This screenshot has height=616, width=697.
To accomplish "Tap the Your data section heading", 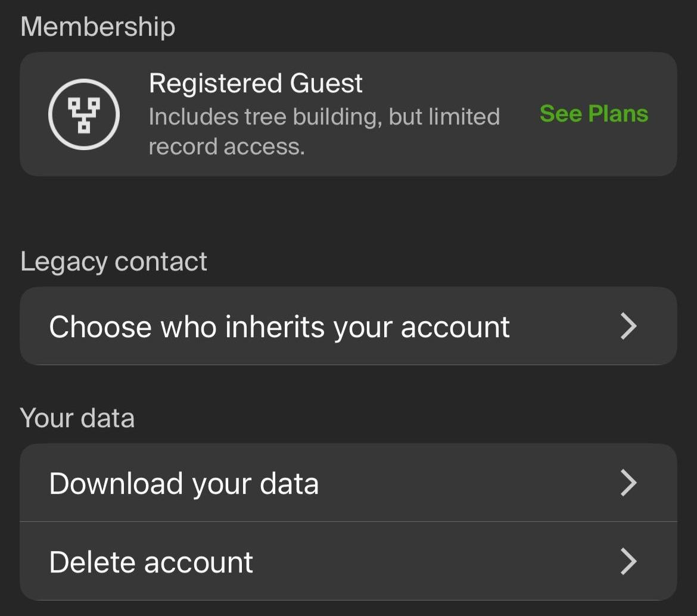I will click(77, 418).
